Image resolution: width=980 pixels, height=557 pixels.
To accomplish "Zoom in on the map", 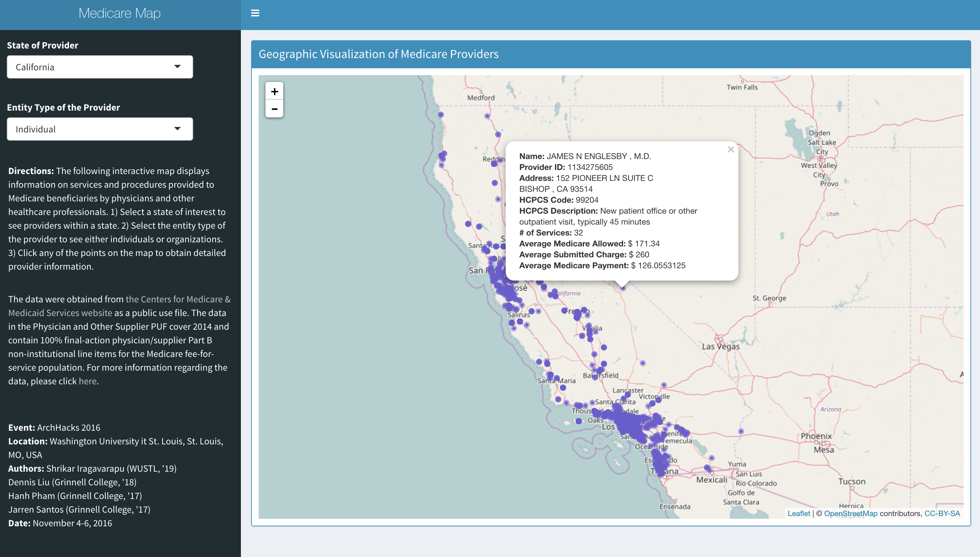I will pyautogui.click(x=274, y=91).
